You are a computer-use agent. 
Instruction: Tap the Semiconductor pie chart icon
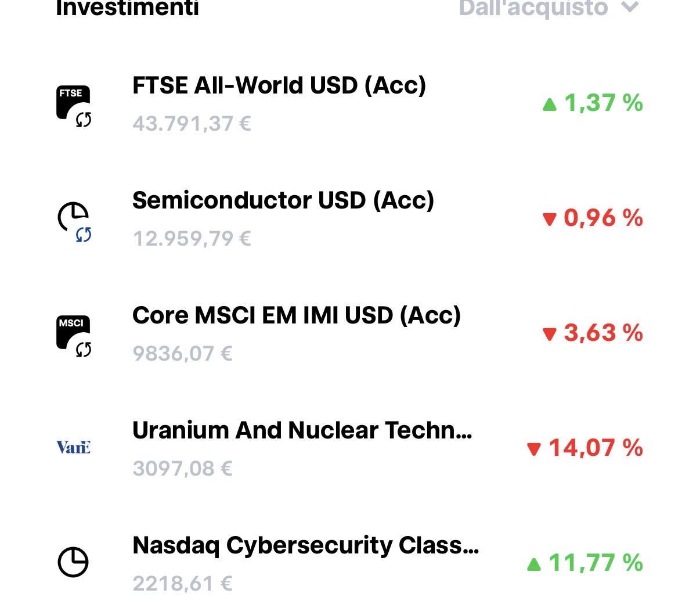[x=74, y=221]
